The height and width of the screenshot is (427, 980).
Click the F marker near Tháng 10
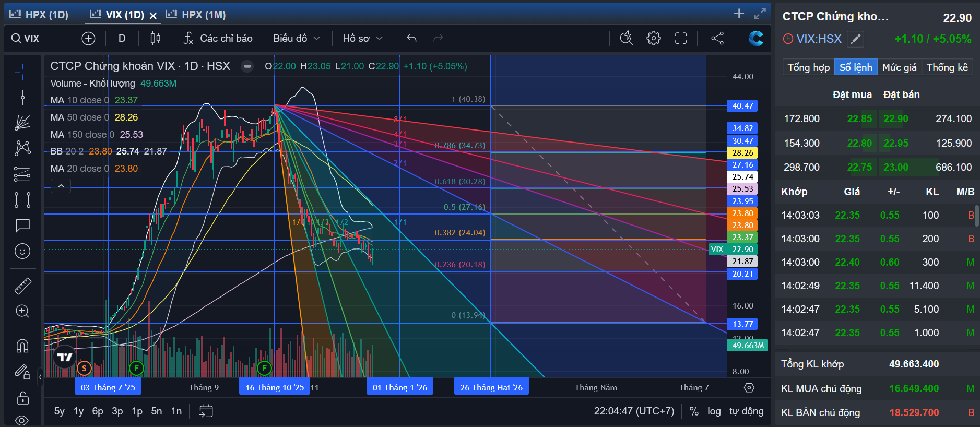click(x=264, y=369)
